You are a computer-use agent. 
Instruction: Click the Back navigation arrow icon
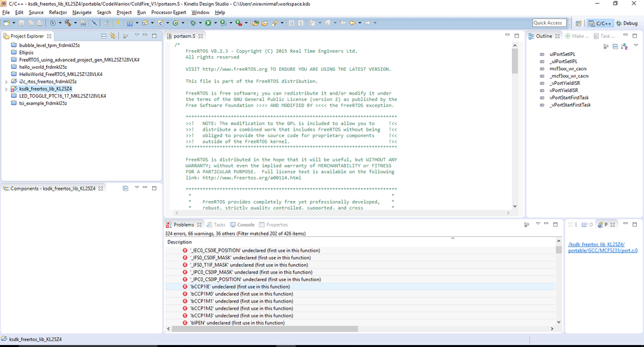353,23
